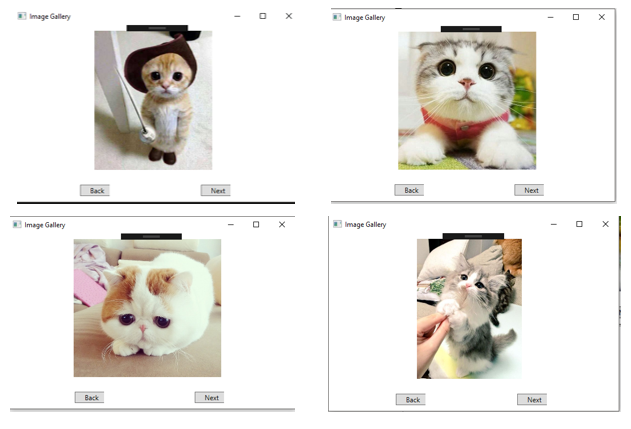Click app icon of the red-shirt cat window
The height and width of the screenshot is (429, 631).
pos(337,17)
